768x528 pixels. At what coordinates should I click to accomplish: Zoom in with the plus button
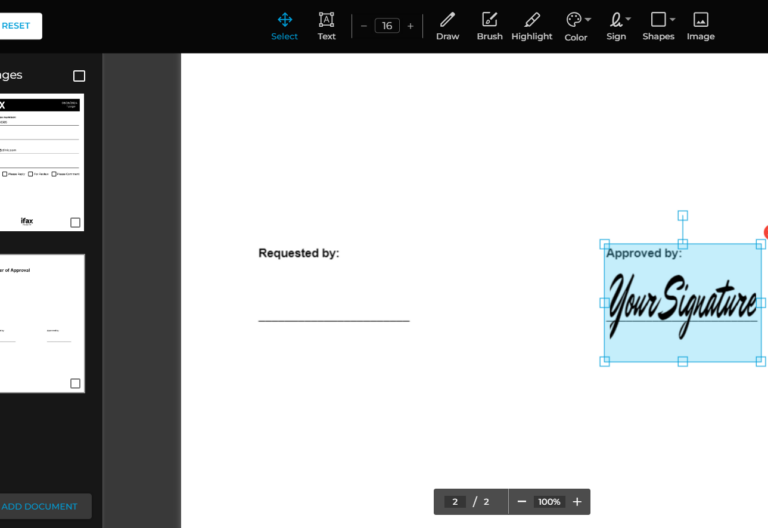pyautogui.click(x=577, y=502)
